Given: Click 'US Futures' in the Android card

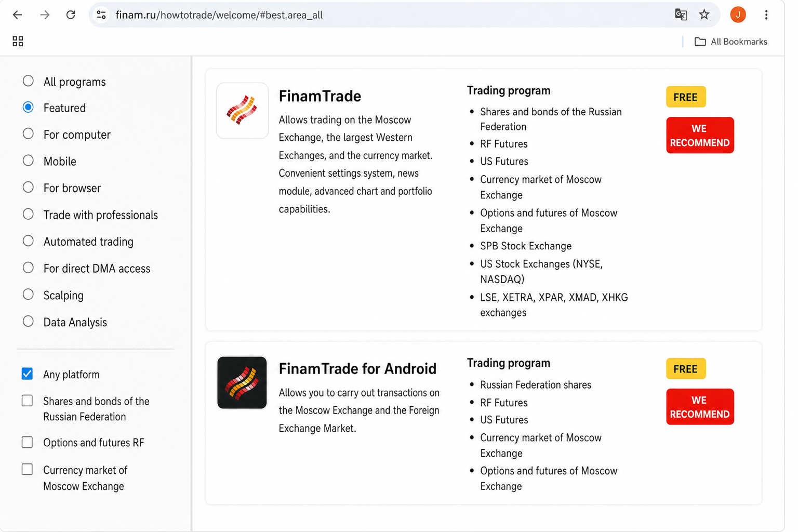Looking at the screenshot, I should pyautogui.click(x=504, y=420).
